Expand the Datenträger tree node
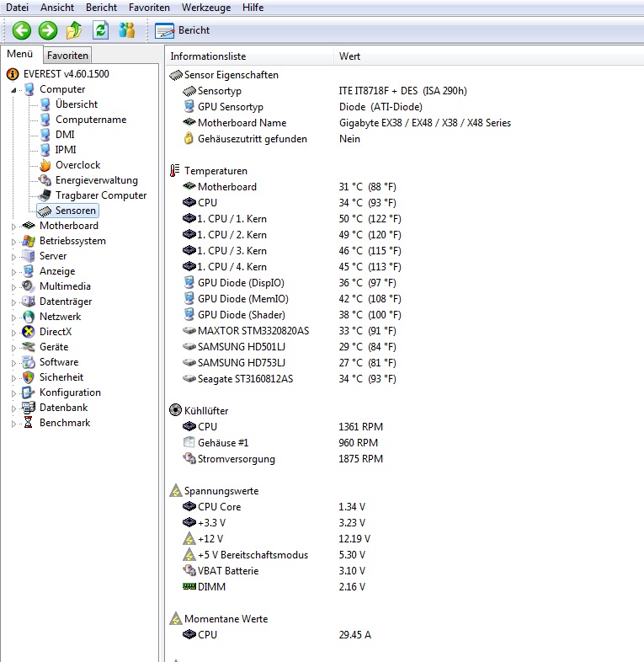The image size is (644, 662). point(13,302)
